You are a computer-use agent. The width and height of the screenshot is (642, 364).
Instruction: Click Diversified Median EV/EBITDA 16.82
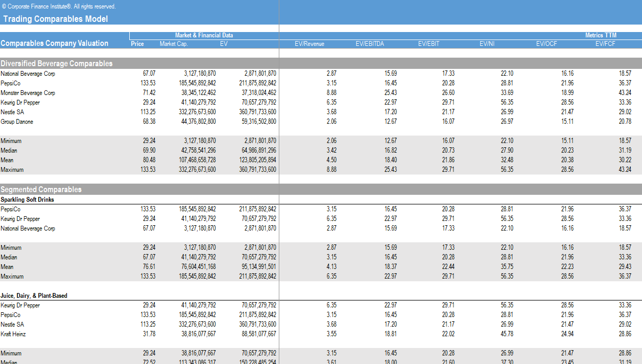pyautogui.click(x=390, y=151)
